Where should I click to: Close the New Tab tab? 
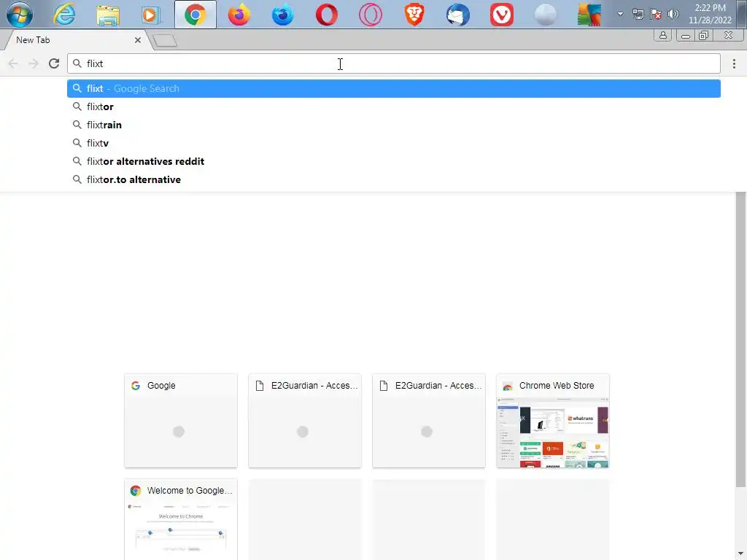[x=138, y=40]
